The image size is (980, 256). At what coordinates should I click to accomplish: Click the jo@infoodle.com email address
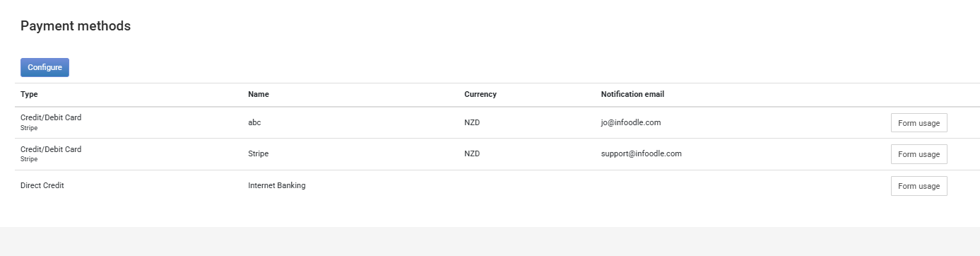[631, 122]
